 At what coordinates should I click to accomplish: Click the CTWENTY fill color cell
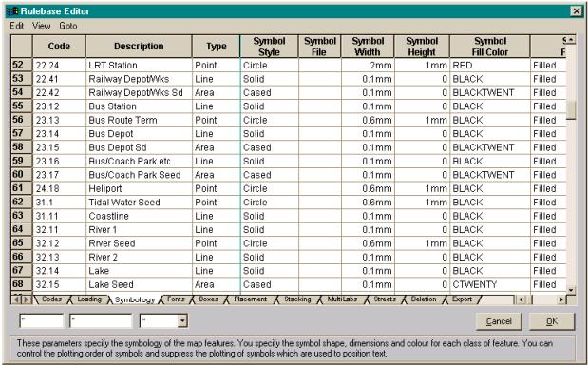point(490,284)
